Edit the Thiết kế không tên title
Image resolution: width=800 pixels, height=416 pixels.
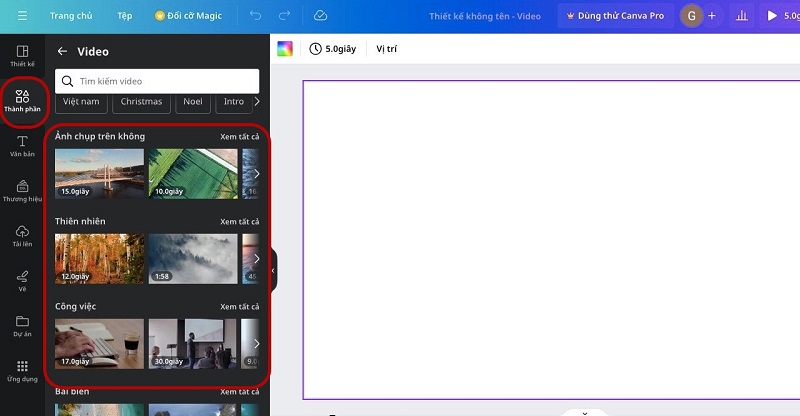click(485, 16)
